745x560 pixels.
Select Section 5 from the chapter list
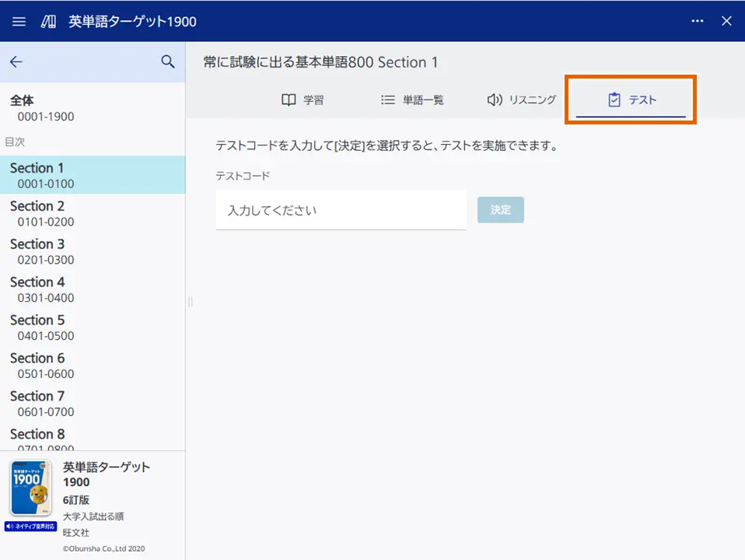[93, 327]
